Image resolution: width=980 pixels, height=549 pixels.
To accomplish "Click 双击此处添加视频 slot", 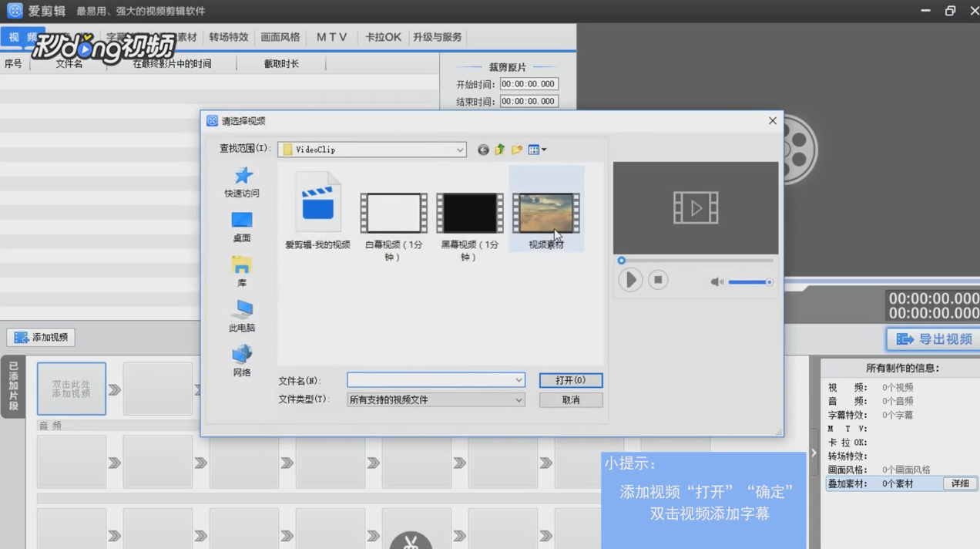I will click(72, 389).
